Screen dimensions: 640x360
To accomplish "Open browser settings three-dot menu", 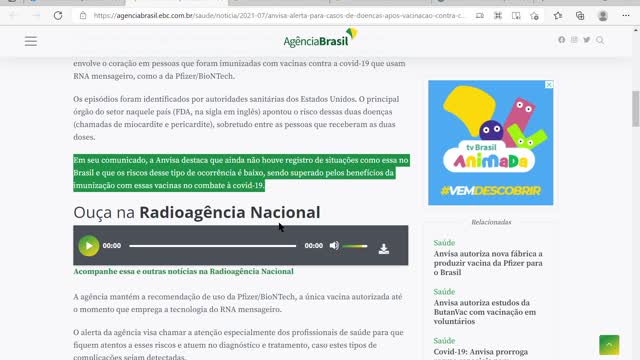I will coord(626,16).
